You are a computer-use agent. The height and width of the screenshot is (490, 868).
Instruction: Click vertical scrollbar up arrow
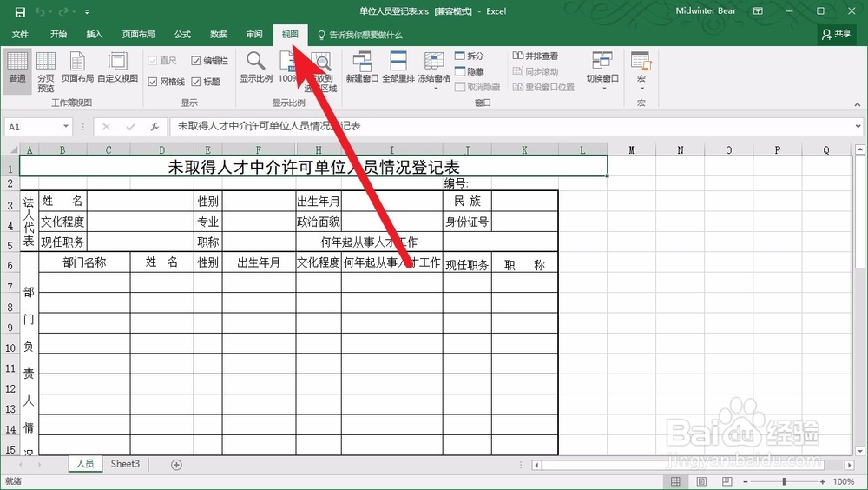pyautogui.click(x=860, y=149)
